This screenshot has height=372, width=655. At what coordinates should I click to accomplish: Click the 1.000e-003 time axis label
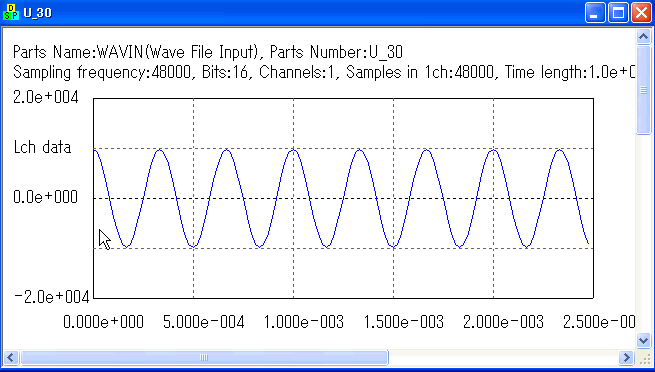point(304,322)
